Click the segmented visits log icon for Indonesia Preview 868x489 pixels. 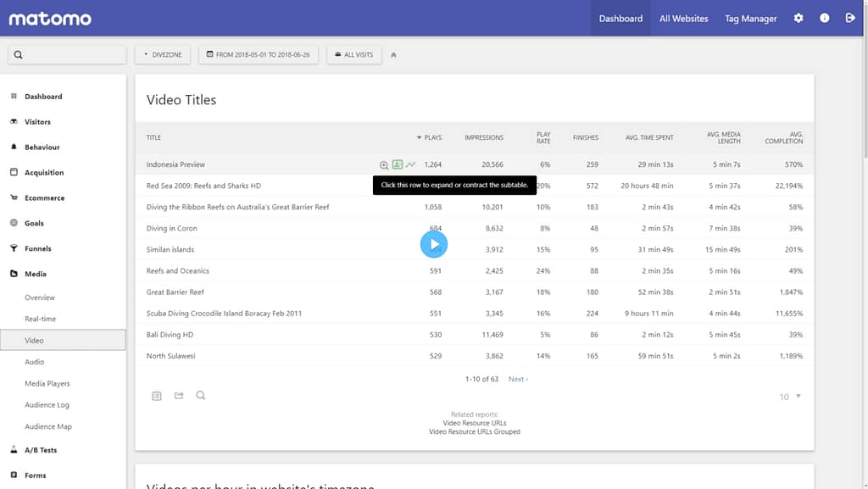[397, 164]
